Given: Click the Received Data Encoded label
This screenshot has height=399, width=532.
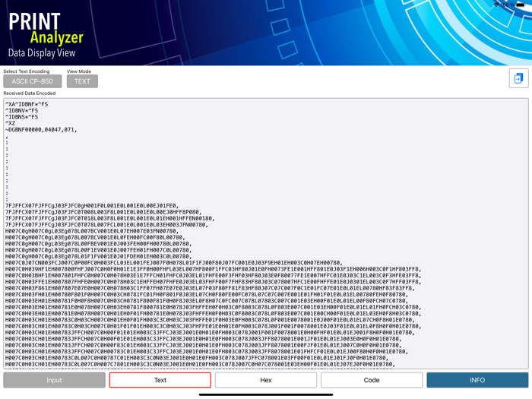Looking at the screenshot, I should pyautogui.click(x=30, y=93).
